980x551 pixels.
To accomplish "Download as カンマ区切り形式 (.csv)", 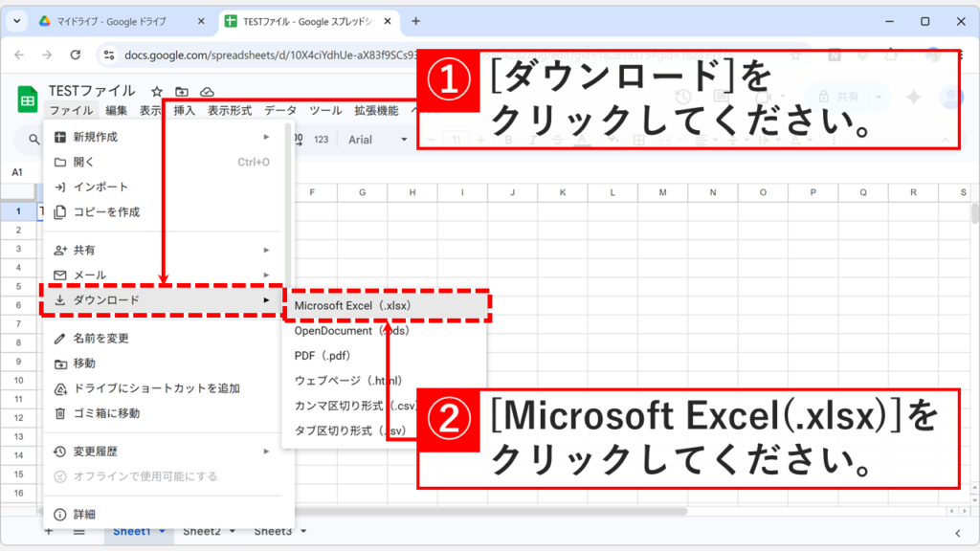I will click(351, 406).
